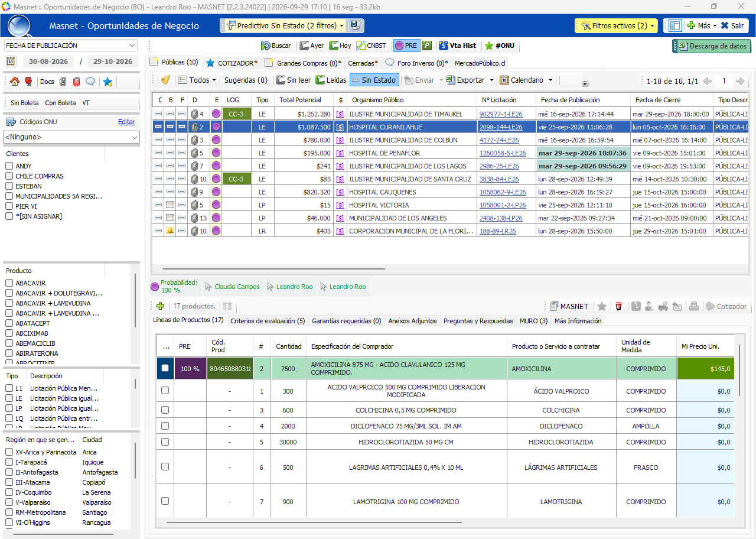This screenshot has width=756, height=539.
Task: Check the COLCHICINA product line checkbox
Action: 165,410
